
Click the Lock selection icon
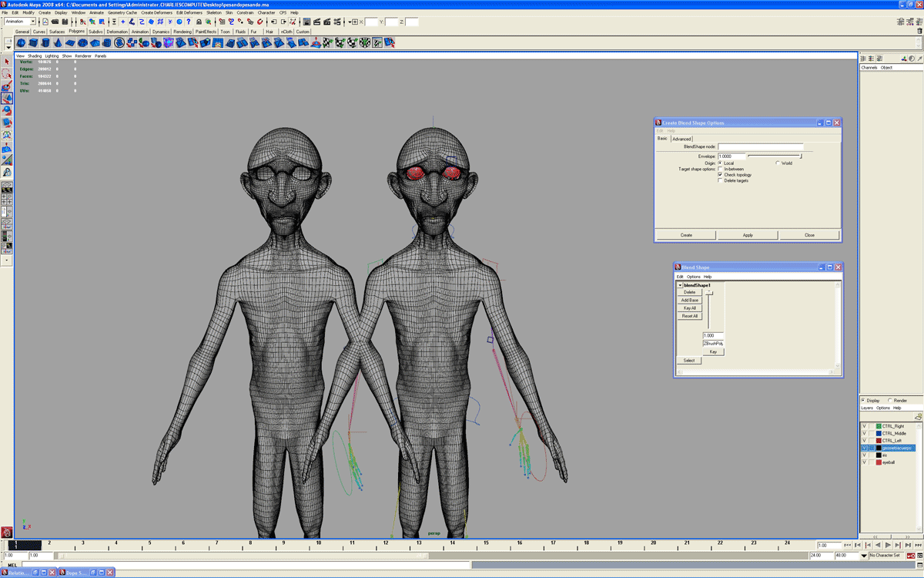199,22
